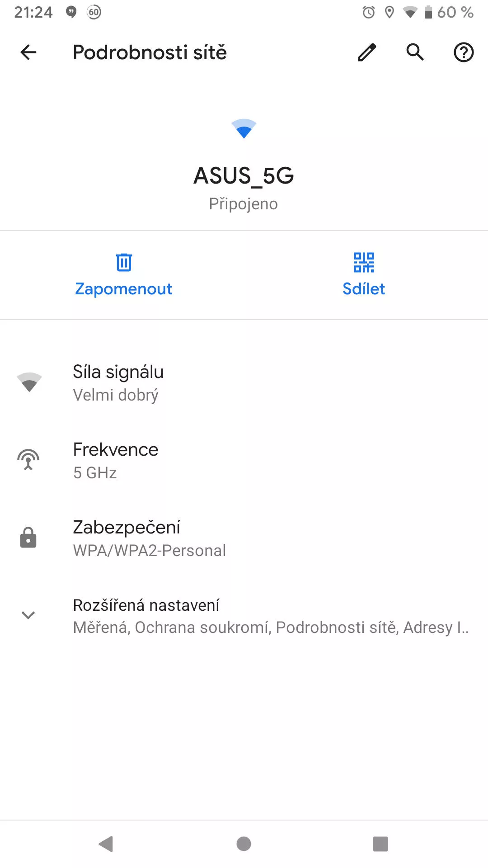Tap the grey Wi-Fi icon beside Síla signálu

click(29, 382)
